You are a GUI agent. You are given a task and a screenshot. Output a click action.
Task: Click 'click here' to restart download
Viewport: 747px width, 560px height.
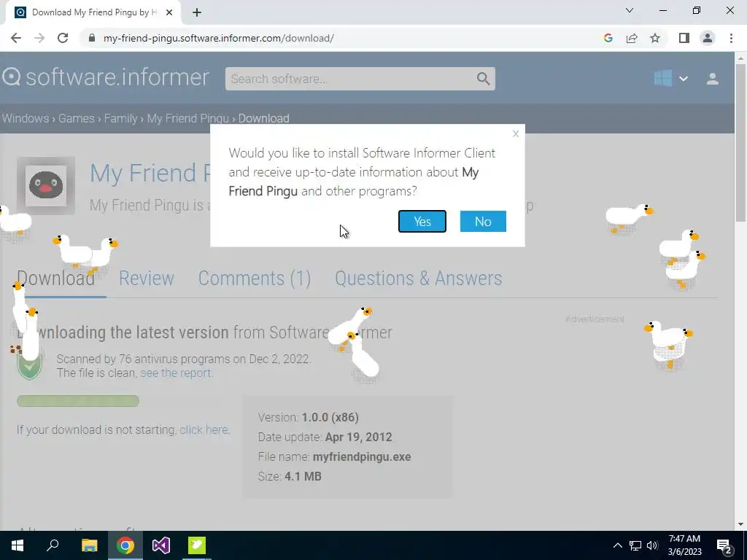click(x=204, y=429)
